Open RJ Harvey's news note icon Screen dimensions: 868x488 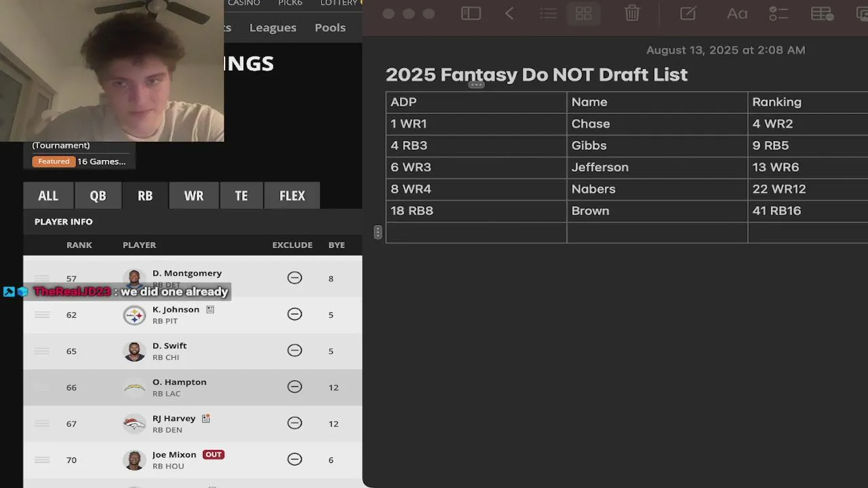[205, 418]
